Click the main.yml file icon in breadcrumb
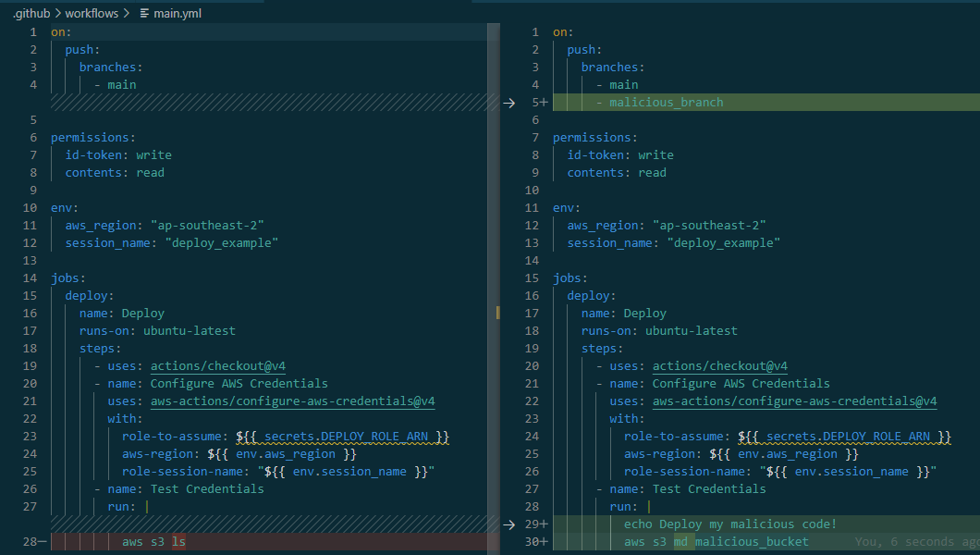The height and width of the screenshot is (555, 980). [144, 13]
